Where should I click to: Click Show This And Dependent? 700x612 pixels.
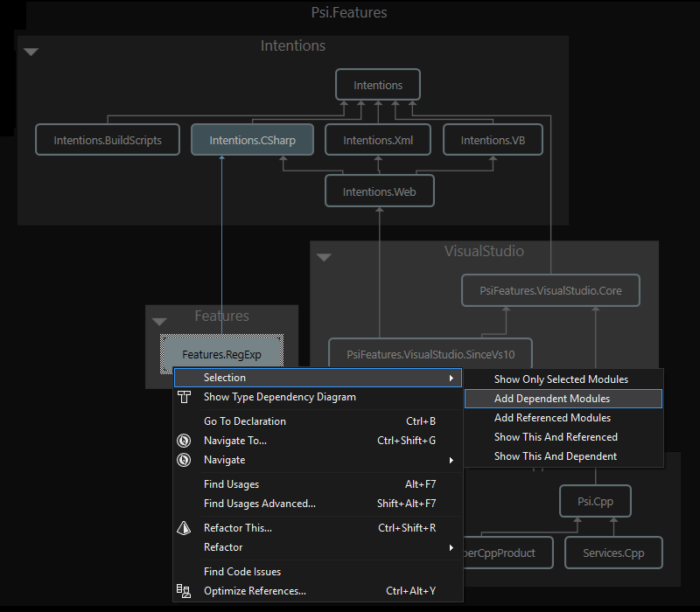click(555, 456)
